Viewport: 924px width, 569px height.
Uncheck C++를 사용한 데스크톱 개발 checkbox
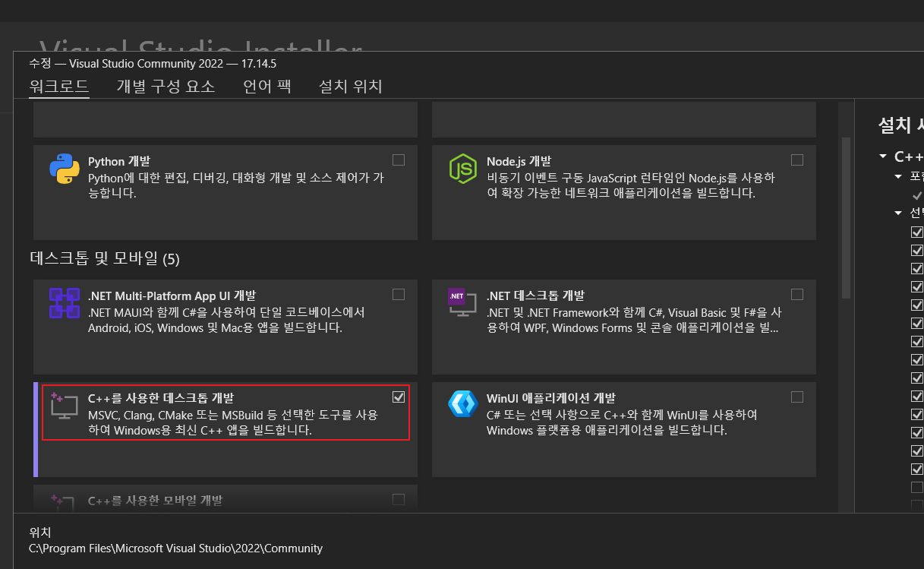399,397
